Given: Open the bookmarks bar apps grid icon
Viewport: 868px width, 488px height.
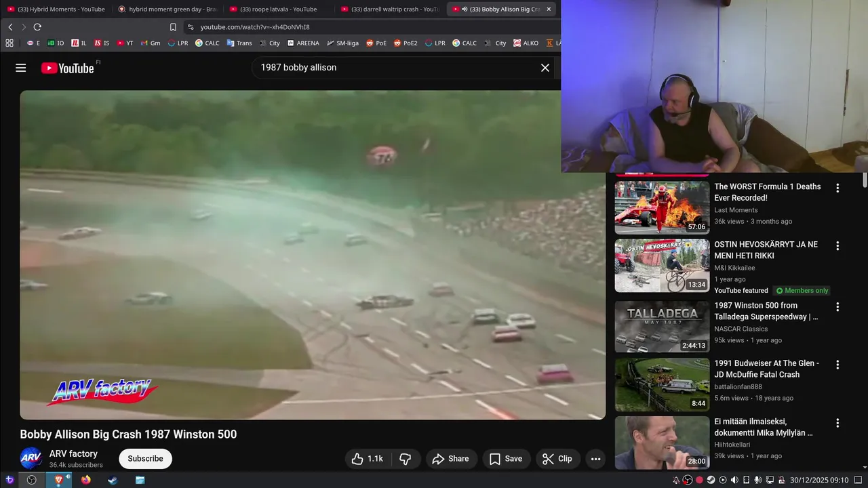Looking at the screenshot, I should [9, 43].
